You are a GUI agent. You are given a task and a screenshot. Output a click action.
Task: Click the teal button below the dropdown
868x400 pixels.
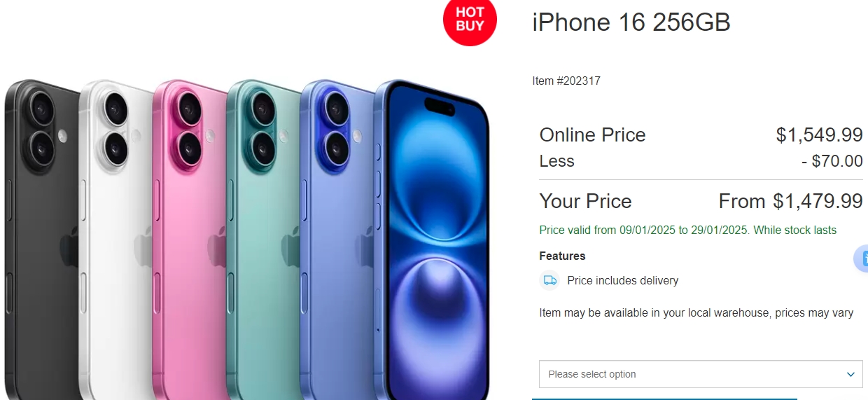click(x=665, y=399)
